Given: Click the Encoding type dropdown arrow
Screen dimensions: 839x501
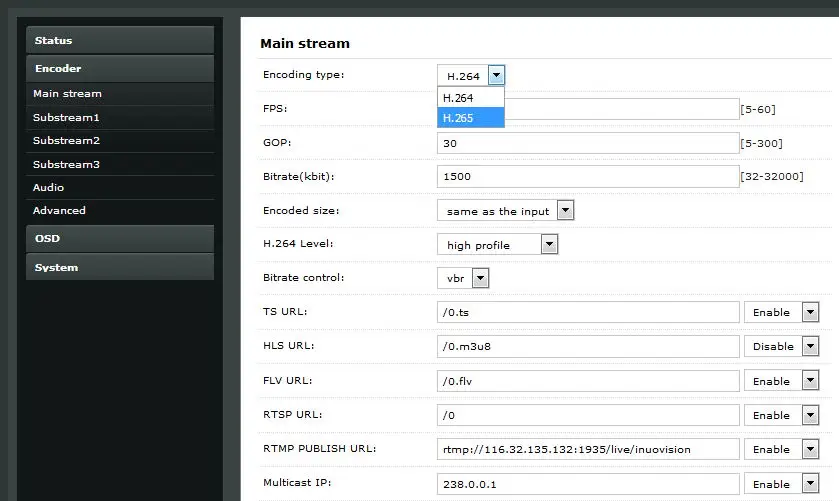Looking at the screenshot, I should point(497,75).
